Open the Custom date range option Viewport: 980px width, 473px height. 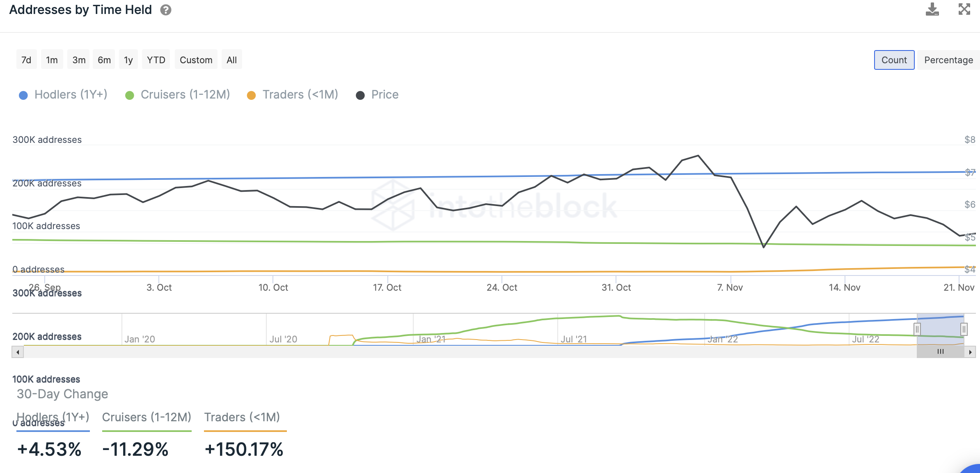click(x=196, y=60)
